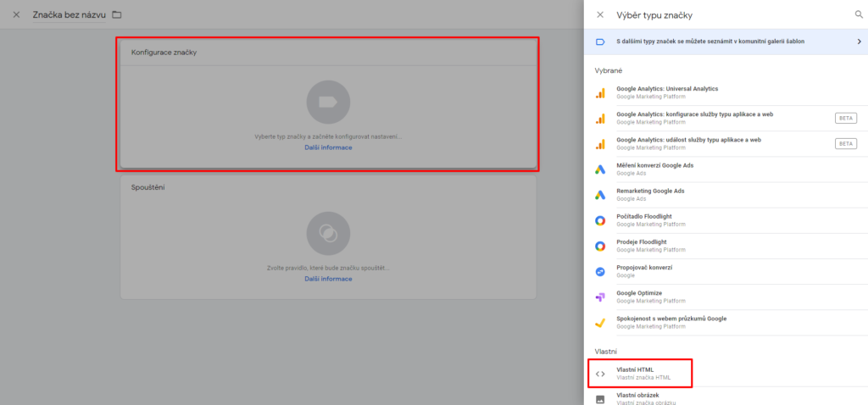868x405 pixels.
Task: Click the Prodeje Floodlight icon
Action: coord(600,247)
